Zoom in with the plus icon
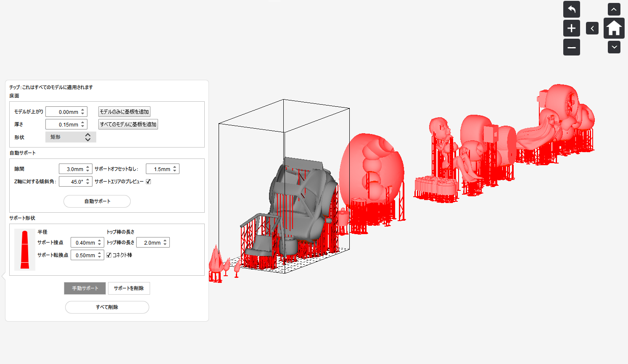 (571, 28)
